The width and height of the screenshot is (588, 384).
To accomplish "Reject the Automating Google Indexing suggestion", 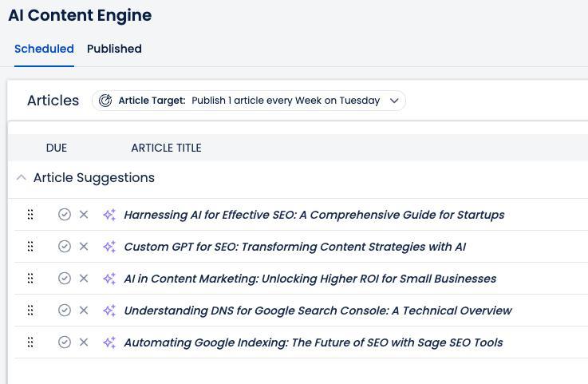I will (x=84, y=342).
